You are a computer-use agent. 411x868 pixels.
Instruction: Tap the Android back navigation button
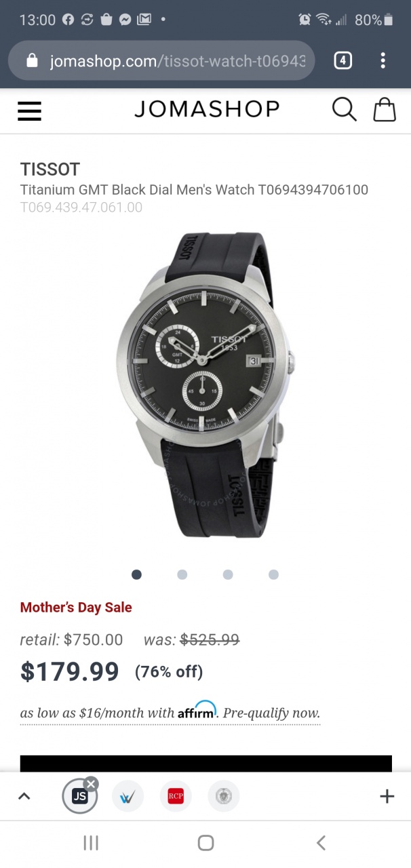321,843
